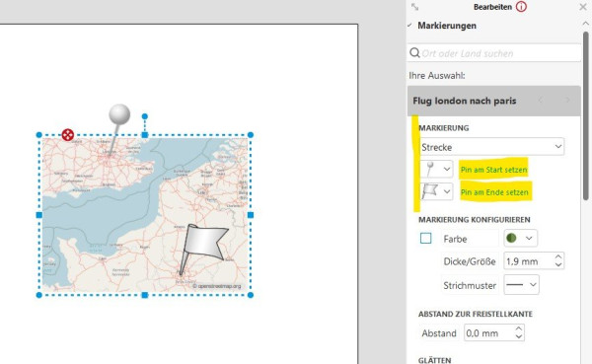Screen dimensions: 592x364
Task: Enable the Farbe checkbox
Action: pyautogui.click(x=426, y=239)
